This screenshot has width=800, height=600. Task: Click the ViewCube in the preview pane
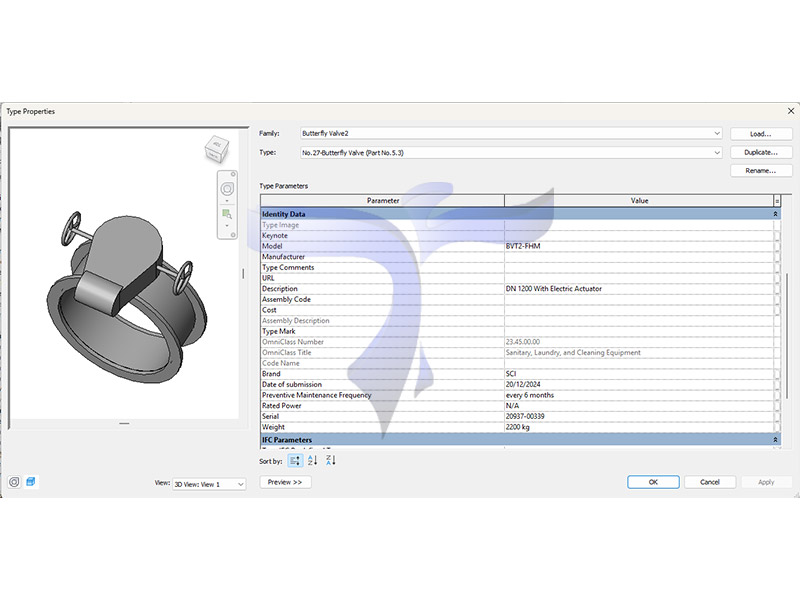pos(216,151)
